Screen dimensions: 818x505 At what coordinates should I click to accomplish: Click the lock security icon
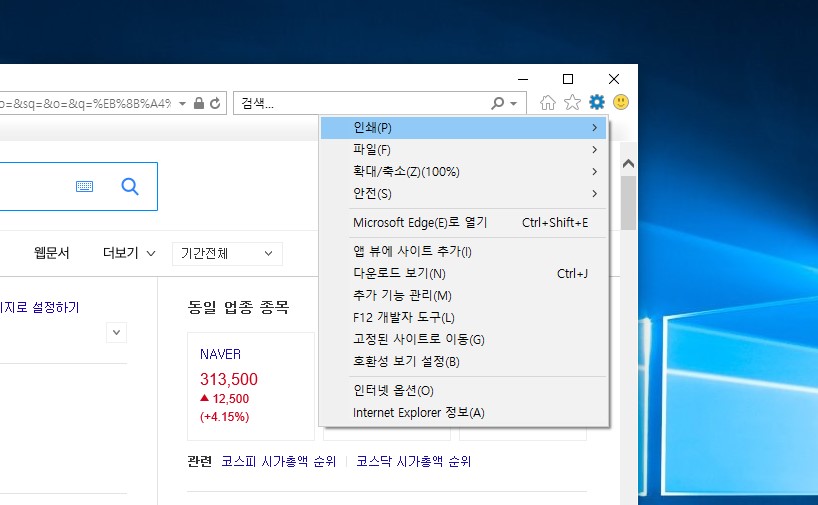pyautogui.click(x=199, y=103)
